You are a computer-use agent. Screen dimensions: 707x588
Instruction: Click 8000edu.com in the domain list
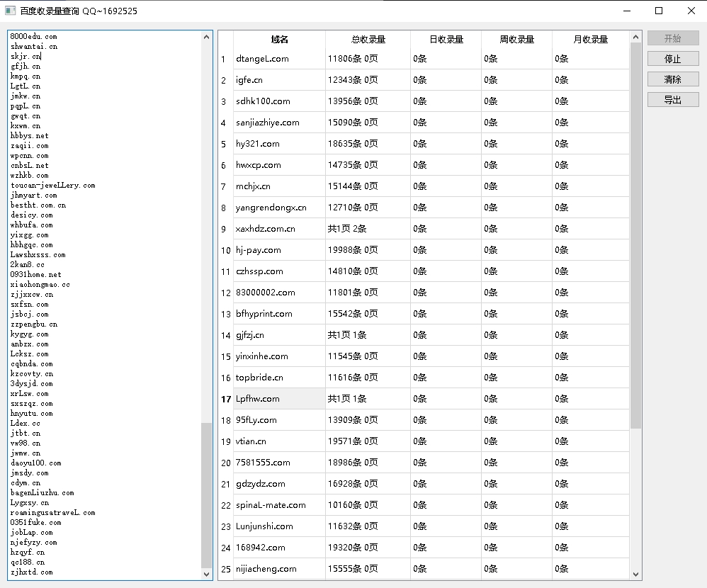(34, 37)
